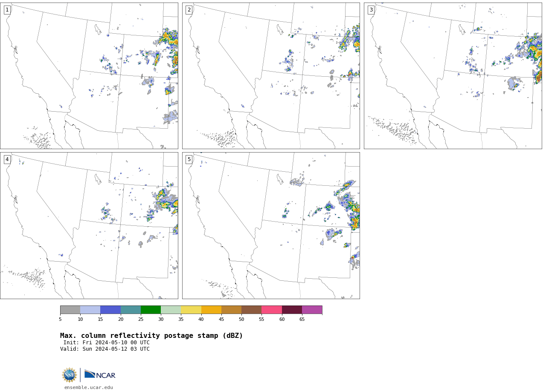Image resolution: width=546 pixels, height=392 pixels.
Task: Click the brown 50-55 dBZ swatch
Action: click(x=252, y=310)
